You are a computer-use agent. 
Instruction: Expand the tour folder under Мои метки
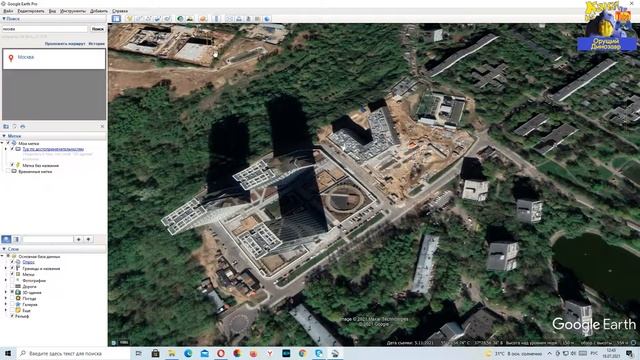coord(6,149)
